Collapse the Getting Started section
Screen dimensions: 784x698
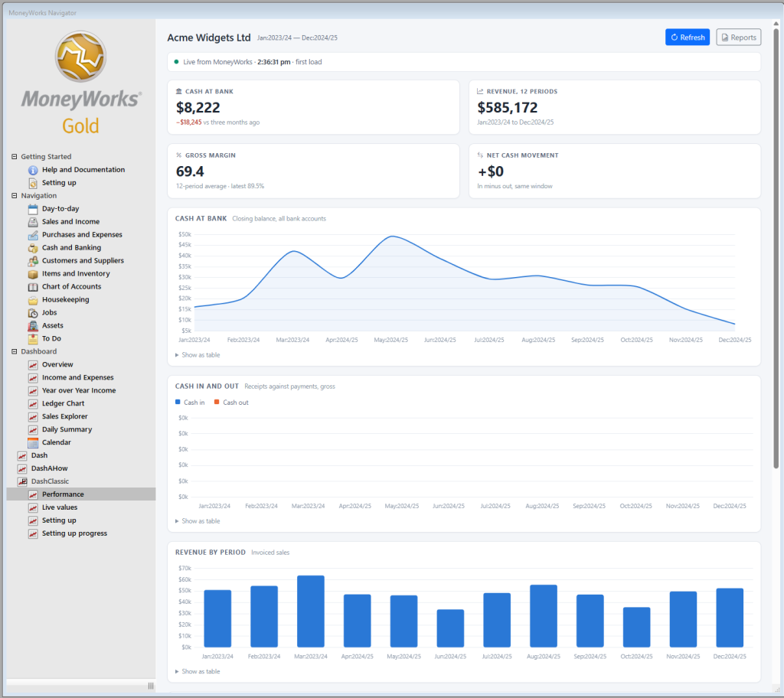tap(14, 156)
